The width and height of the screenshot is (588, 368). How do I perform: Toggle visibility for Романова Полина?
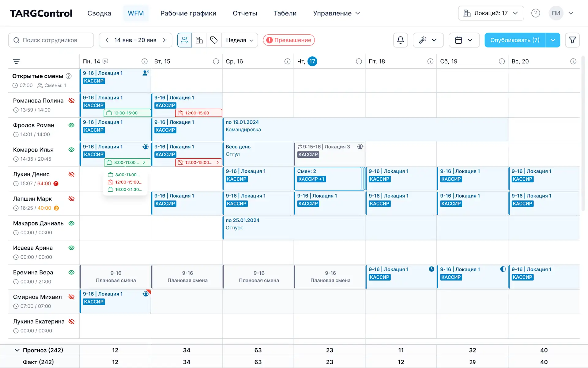71,101
